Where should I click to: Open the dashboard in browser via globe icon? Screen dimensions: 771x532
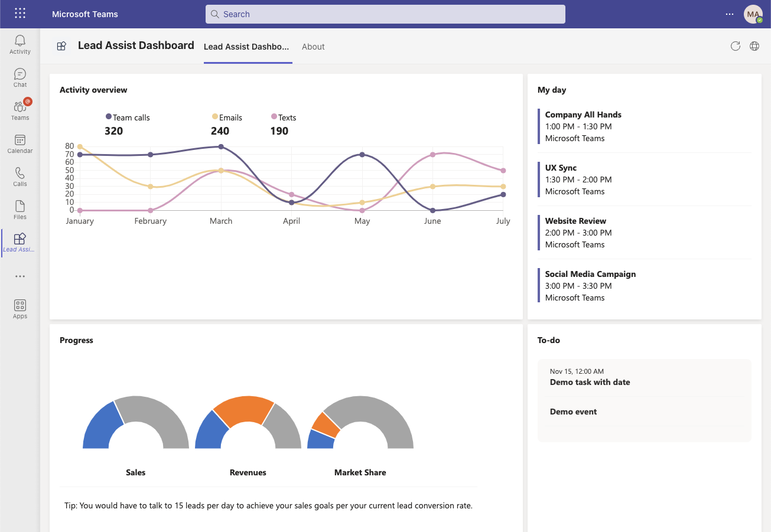tap(754, 45)
